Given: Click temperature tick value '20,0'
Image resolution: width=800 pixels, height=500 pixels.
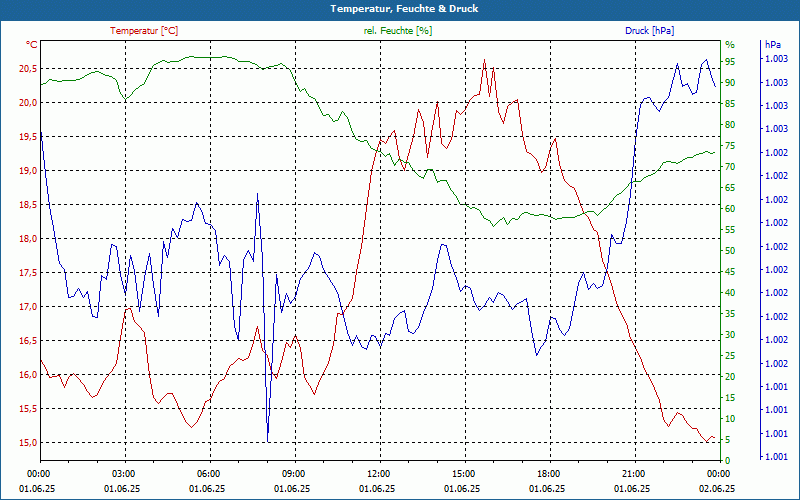Looking at the screenshot, I should pos(28,103).
